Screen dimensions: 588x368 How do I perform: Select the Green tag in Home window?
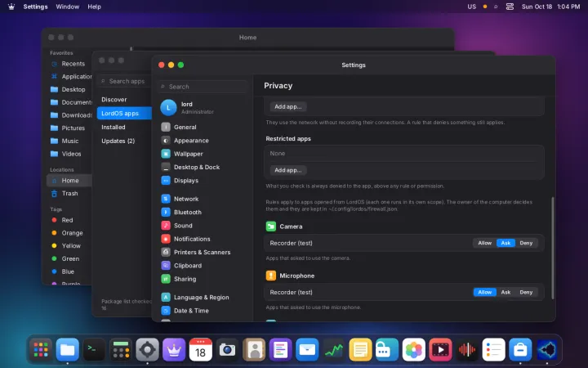[x=69, y=258]
